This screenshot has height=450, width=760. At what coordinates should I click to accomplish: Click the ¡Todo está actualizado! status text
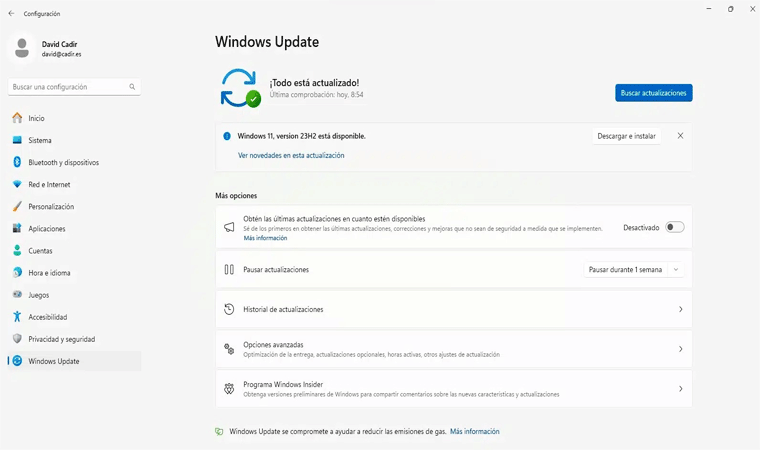(314, 83)
